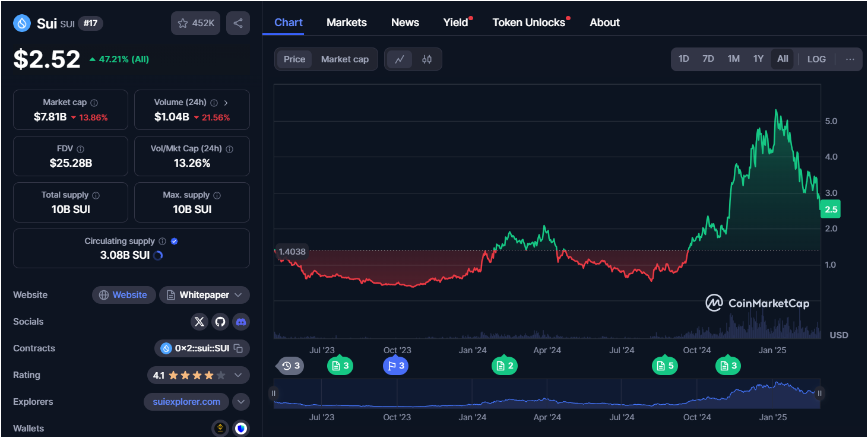The width and height of the screenshot is (868, 438).
Task: Open Sui's GitHub social link
Action: 220,322
